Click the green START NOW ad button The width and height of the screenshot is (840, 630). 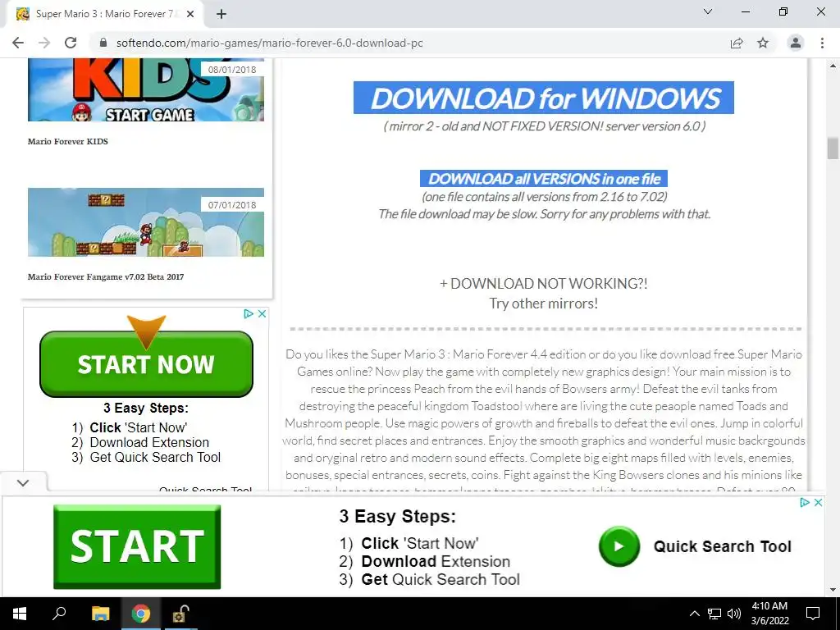(x=146, y=364)
